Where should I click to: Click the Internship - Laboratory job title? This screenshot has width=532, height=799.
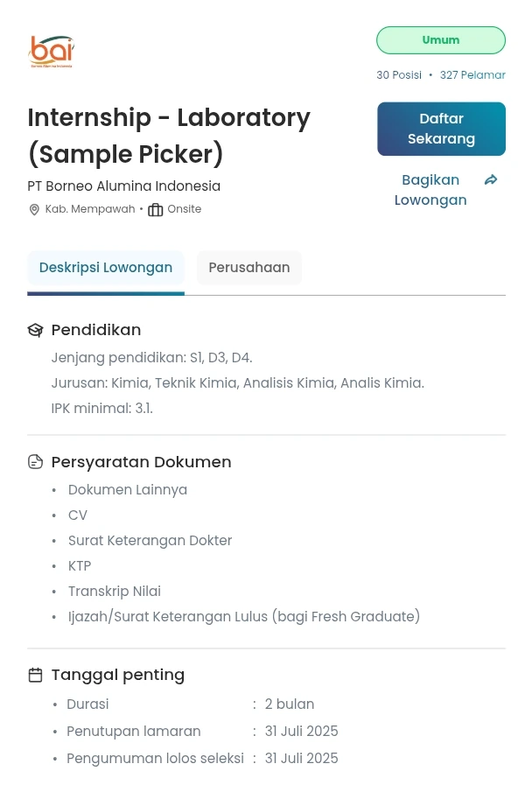point(169,136)
